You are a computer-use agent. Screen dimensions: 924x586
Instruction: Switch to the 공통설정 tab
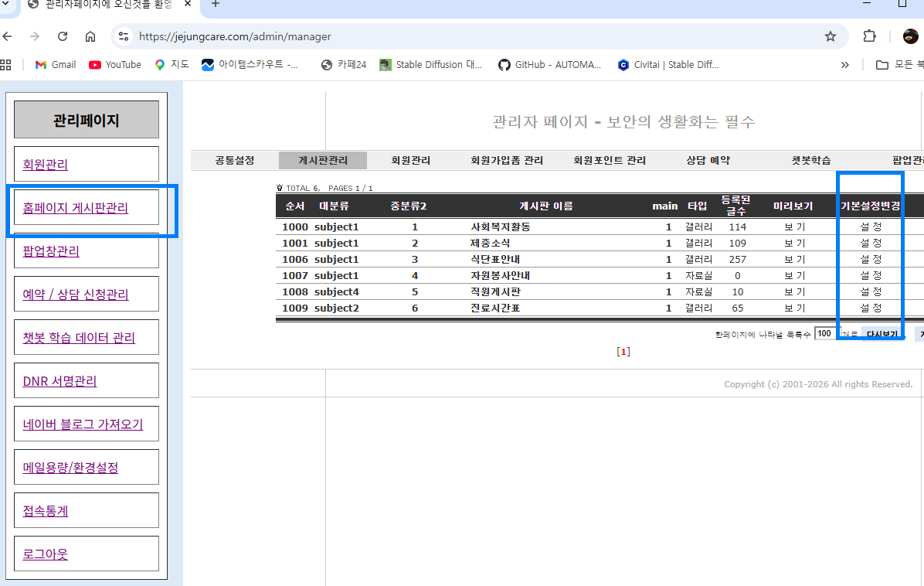pyautogui.click(x=235, y=160)
